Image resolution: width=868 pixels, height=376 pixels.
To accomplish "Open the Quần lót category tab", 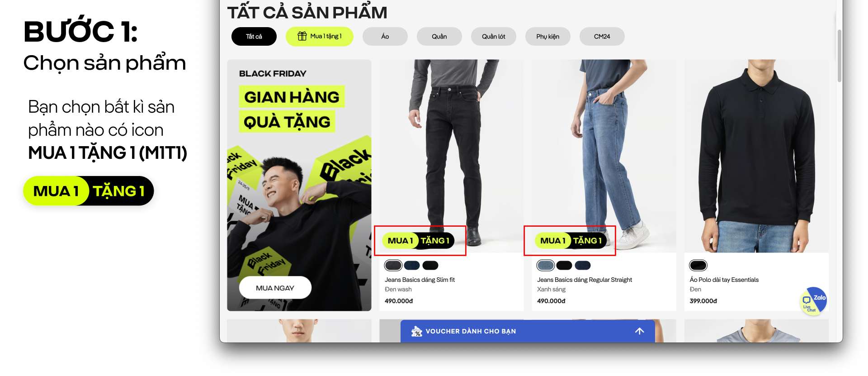I will (494, 37).
